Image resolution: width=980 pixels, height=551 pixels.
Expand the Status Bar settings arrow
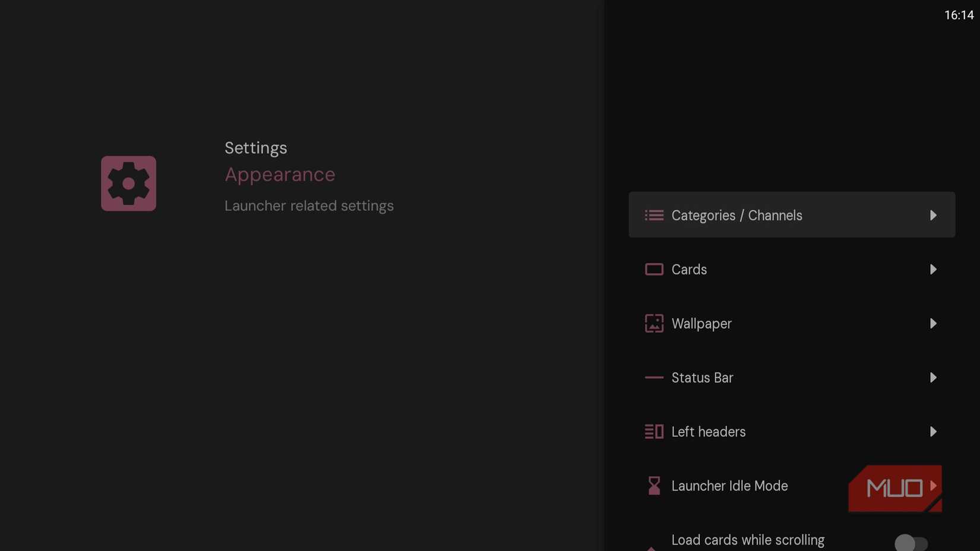pyautogui.click(x=934, y=378)
